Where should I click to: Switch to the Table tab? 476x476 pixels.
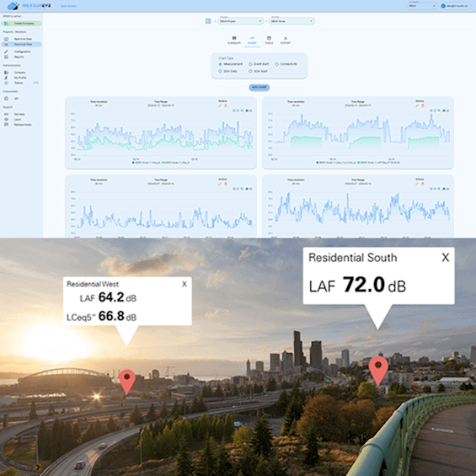pos(269,40)
